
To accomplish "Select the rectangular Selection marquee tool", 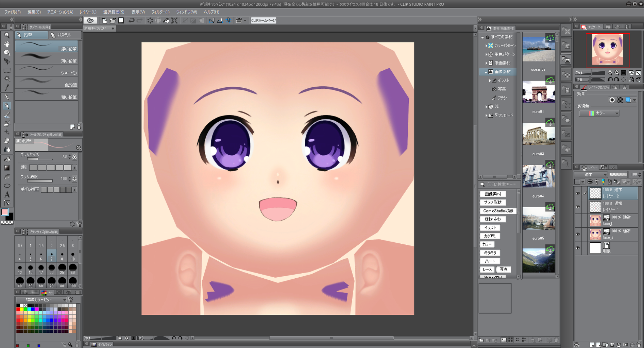I will coord(7,70).
